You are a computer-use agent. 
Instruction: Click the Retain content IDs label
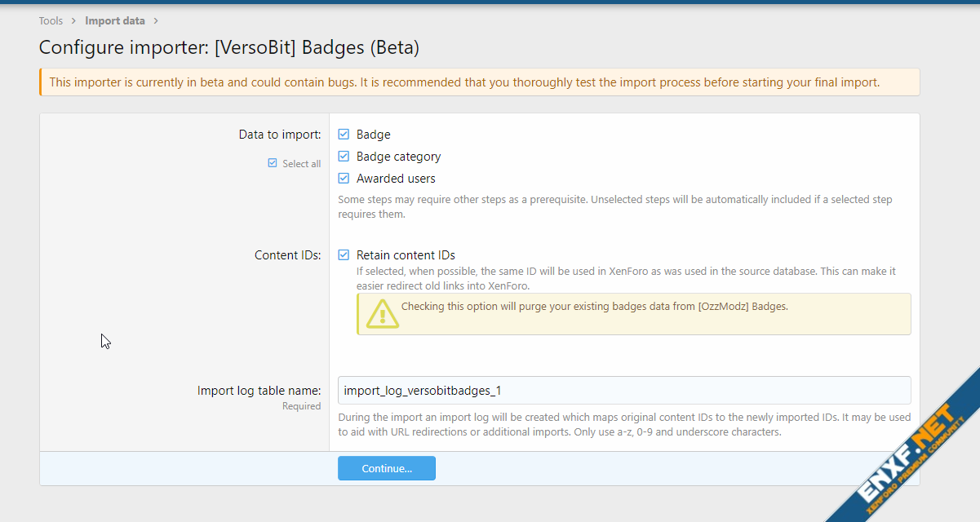point(406,255)
